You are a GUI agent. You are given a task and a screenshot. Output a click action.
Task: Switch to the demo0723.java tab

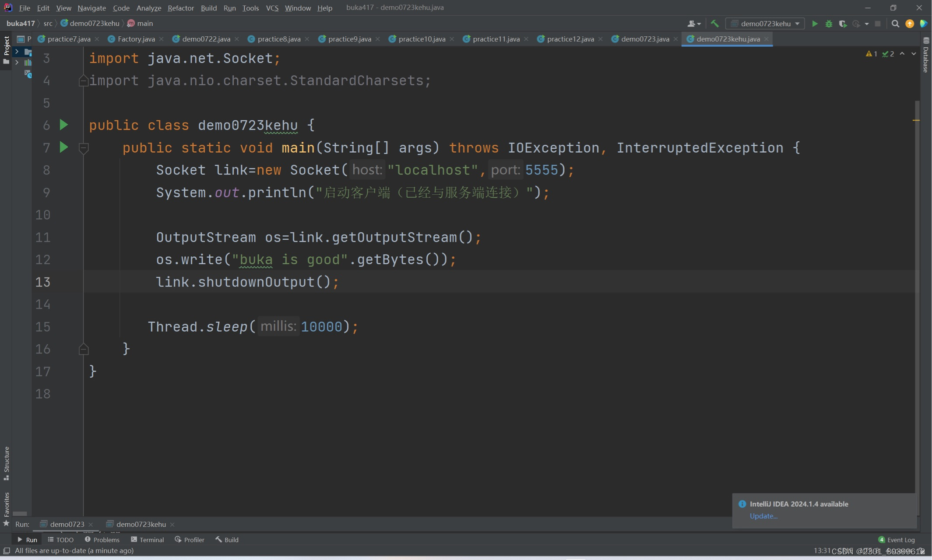point(645,39)
